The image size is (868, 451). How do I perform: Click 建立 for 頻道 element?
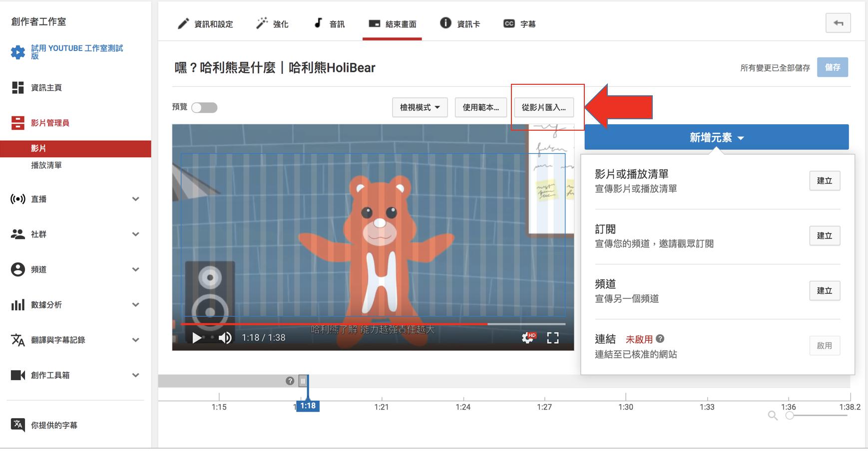coord(825,290)
